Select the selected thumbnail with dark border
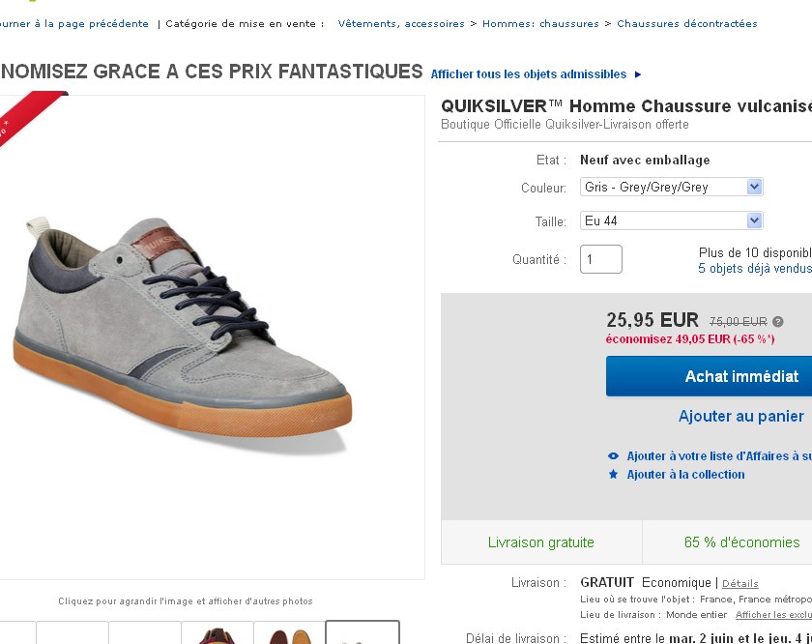The height and width of the screenshot is (644, 812). 362,633
